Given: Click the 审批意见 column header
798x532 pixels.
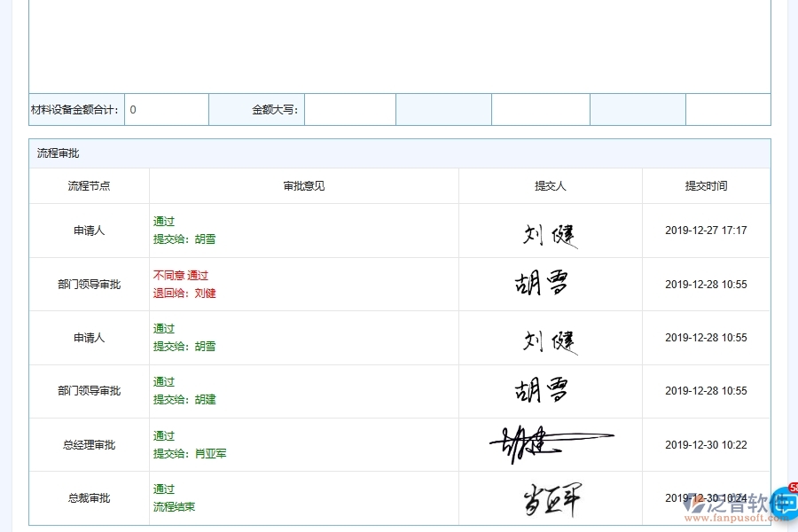Looking at the screenshot, I should [302, 185].
